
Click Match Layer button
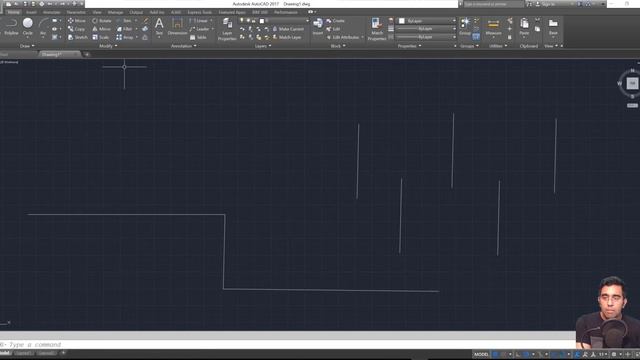(287, 37)
